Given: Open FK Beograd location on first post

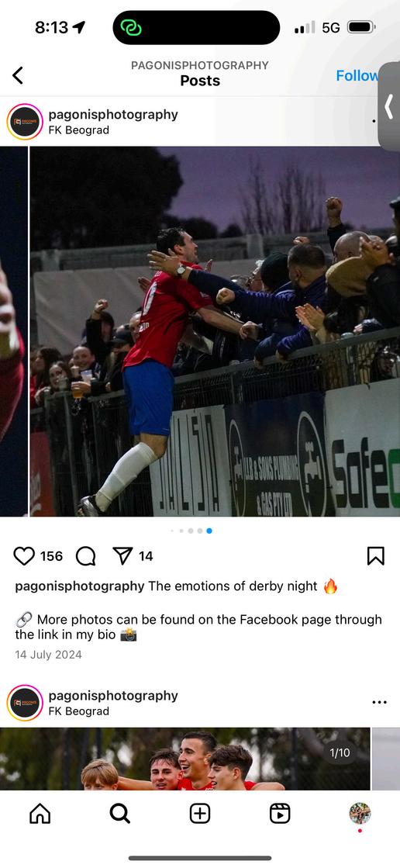Looking at the screenshot, I should click(x=79, y=130).
